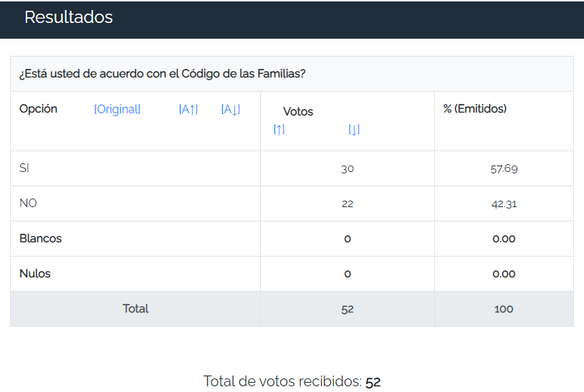Click the Votos column header label
The width and height of the screenshot is (584, 392).
click(298, 112)
